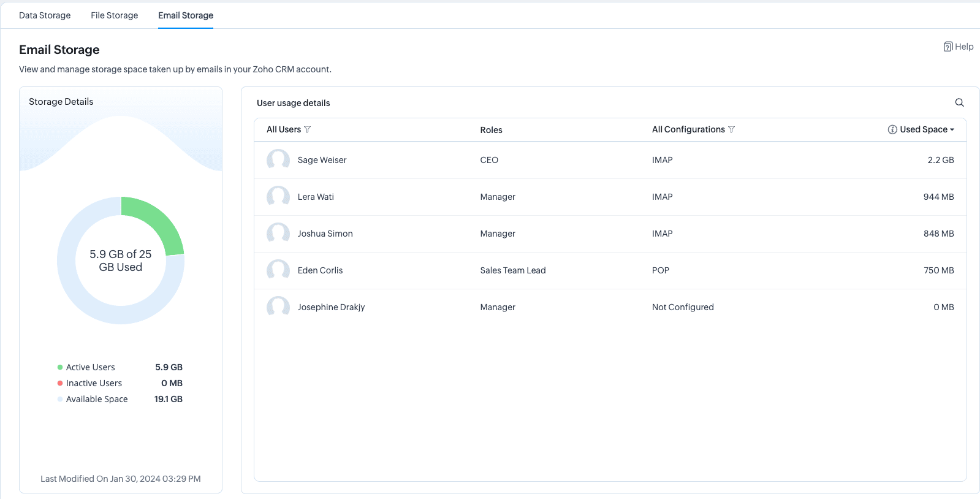Switch to the File Storage tab
This screenshot has width=980, height=499.
115,15
